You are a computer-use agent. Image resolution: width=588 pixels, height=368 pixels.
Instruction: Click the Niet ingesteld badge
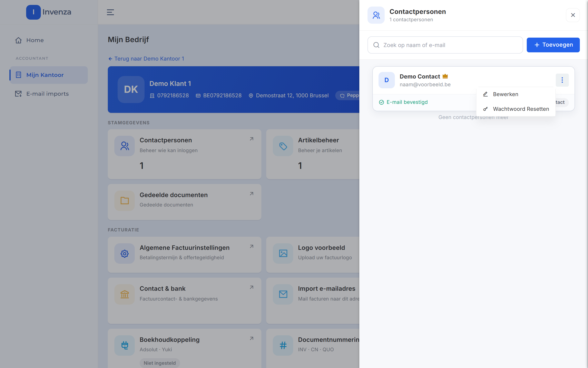coord(160,363)
